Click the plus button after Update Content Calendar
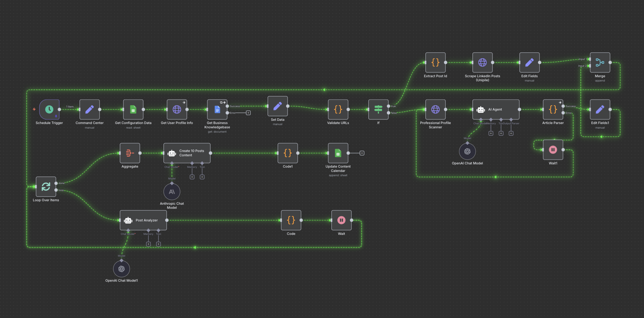Viewport: 644px width, 318px height. pos(362,153)
